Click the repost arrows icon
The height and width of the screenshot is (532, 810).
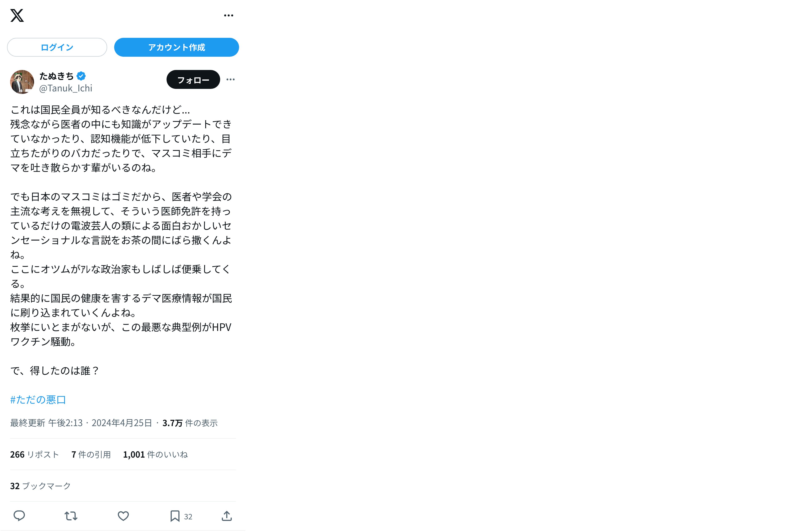(x=71, y=516)
